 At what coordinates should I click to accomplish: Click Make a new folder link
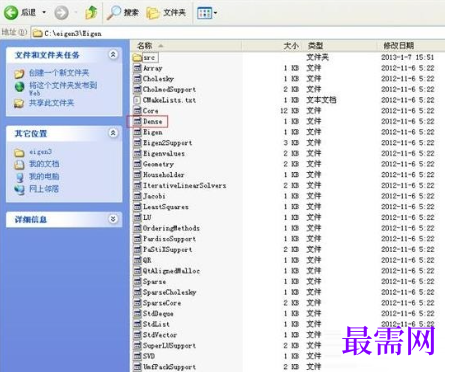[x=59, y=73]
